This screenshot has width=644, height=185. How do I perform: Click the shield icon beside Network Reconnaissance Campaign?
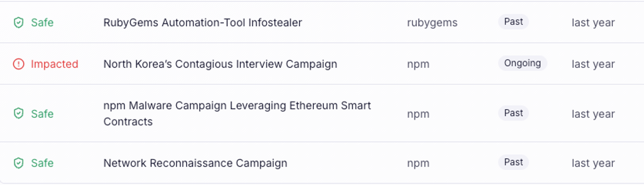point(19,163)
